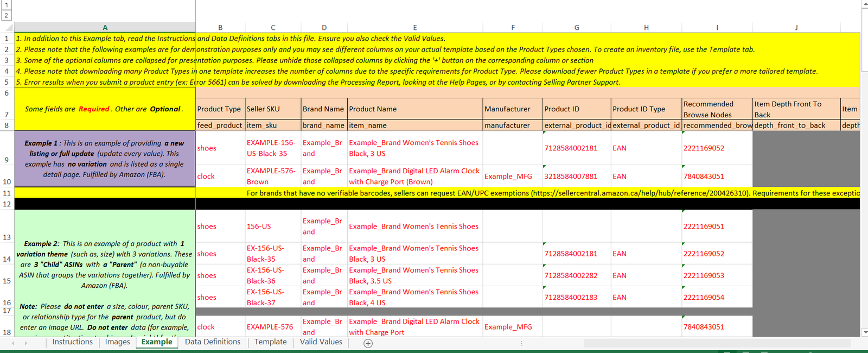Click the horizontal scrollbar track
Image resolution: width=868 pixels, height=353 pixels.
[705, 343]
